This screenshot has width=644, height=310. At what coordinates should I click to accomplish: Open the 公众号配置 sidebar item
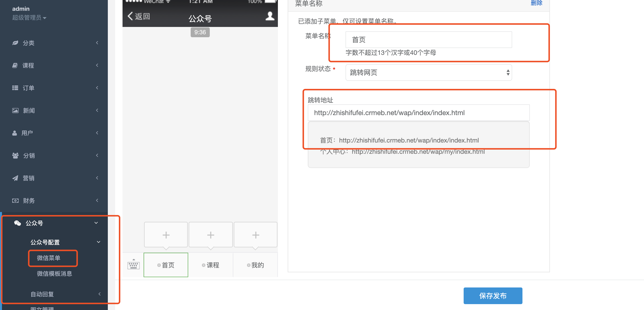45,242
